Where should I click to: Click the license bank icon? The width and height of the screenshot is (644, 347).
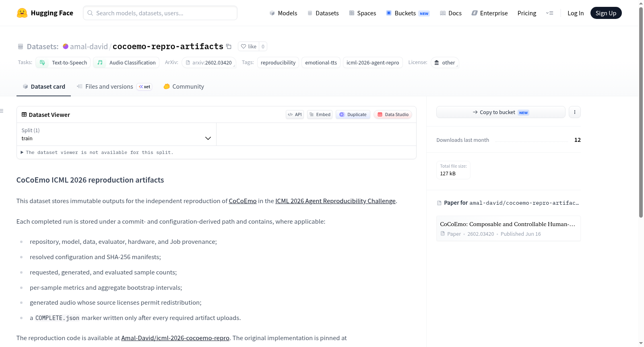(437, 62)
